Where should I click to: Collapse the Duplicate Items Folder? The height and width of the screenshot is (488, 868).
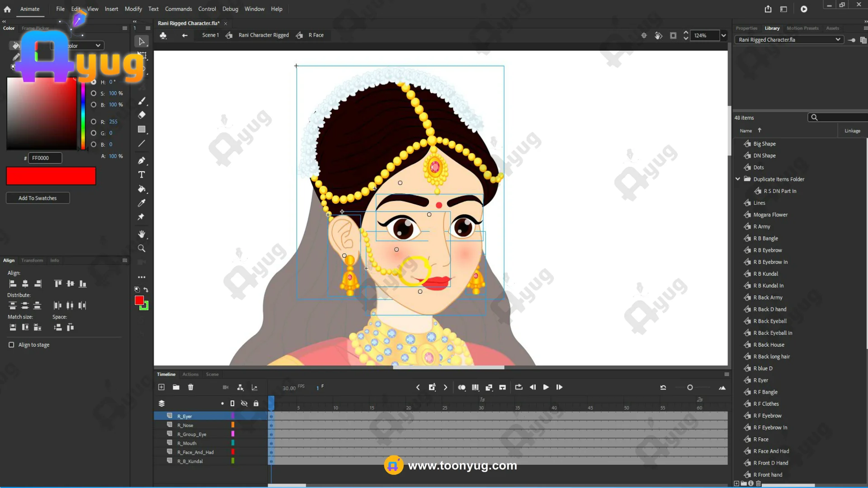click(738, 179)
